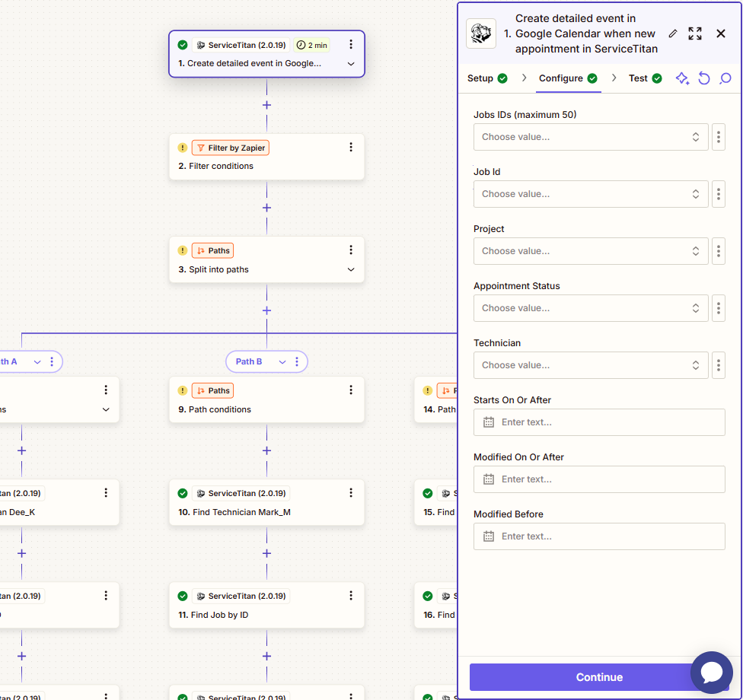Click the ServiceTitan (2.0.19) badge on step 10
The width and height of the screenshot is (743, 700).
(x=241, y=494)
